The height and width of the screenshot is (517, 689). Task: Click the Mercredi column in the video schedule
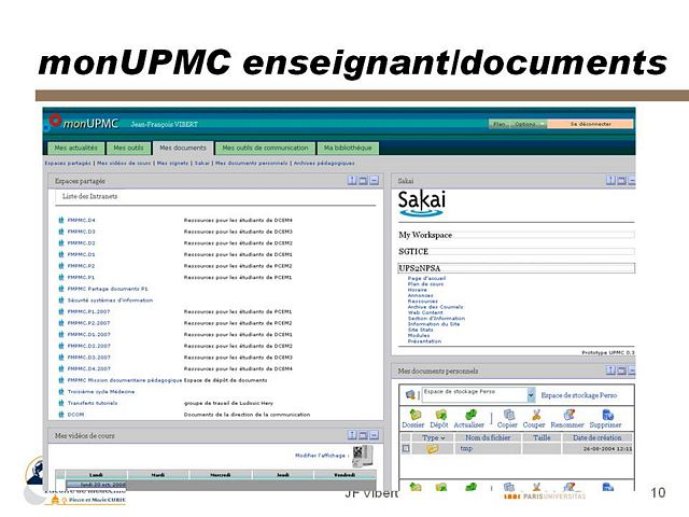[221, 475]
